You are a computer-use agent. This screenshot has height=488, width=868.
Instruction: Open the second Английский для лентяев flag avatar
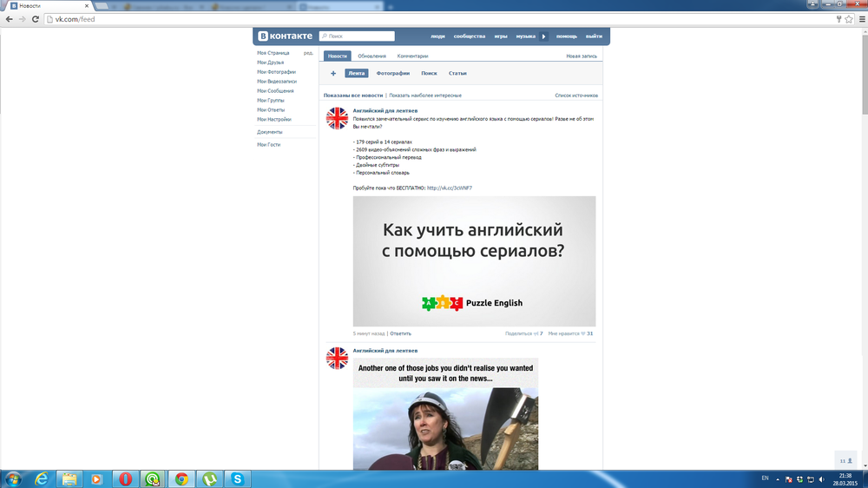337,359
